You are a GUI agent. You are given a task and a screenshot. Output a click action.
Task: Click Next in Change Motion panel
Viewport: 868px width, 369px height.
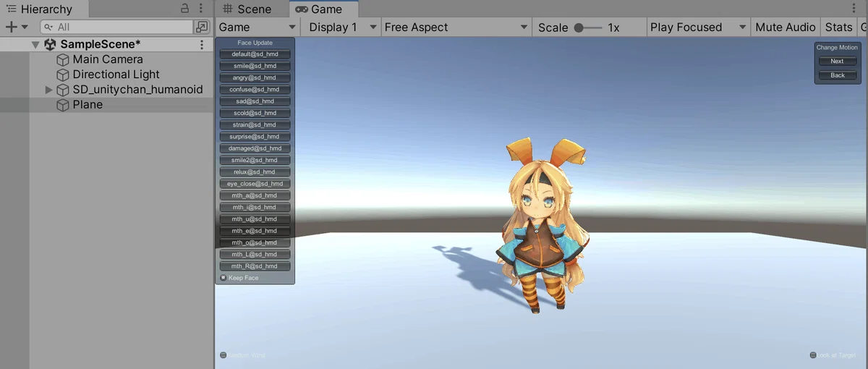(838, 61)
